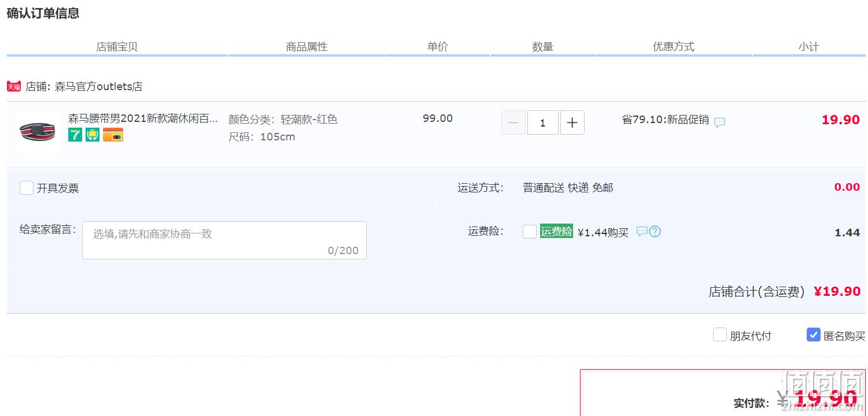This screenshot has width=868, height=416.
Task: Click the 尺码：105cm size text
Action: click(262, 137)
